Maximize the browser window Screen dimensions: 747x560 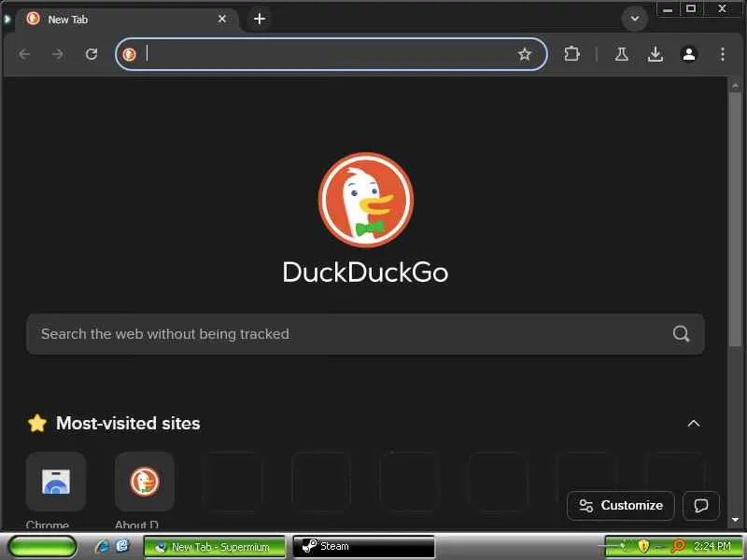coord(691,9)
